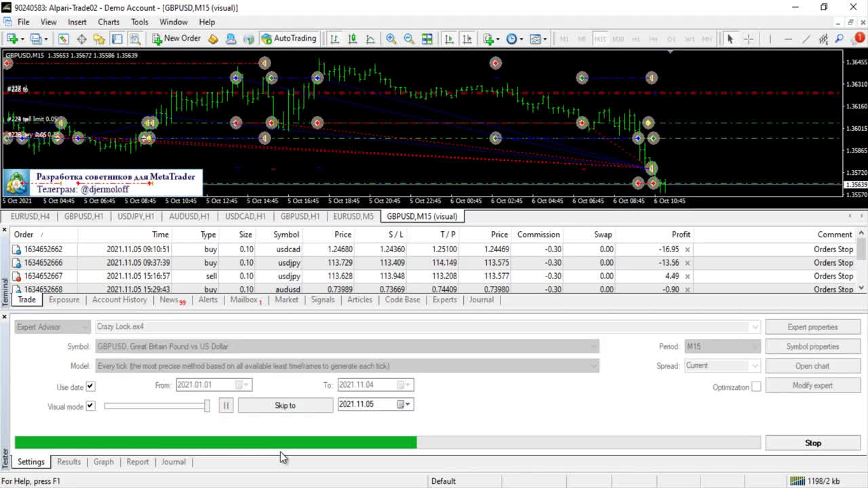This screenshot has width=868, height=488.
Task: Open the Skip to date dropdown
Action: coord(403,405)
